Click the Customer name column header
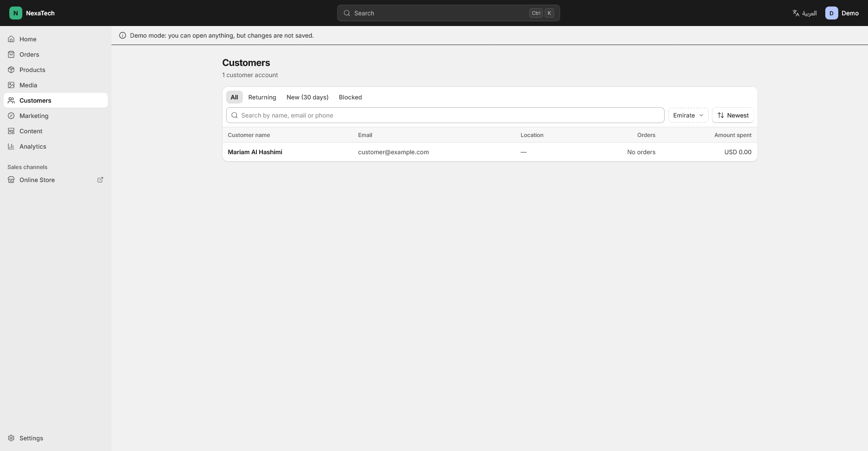Screen dimensions: 868x451 click(248, 135)
